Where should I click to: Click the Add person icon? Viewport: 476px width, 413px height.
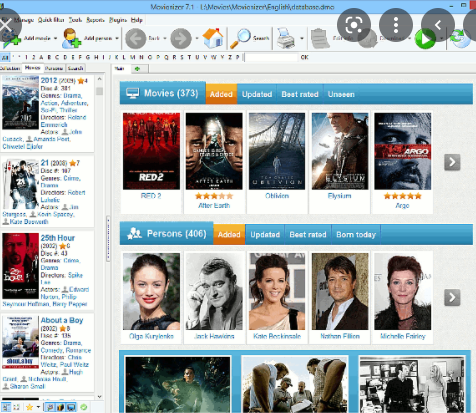pyautogui.click(x=72, y=38)
